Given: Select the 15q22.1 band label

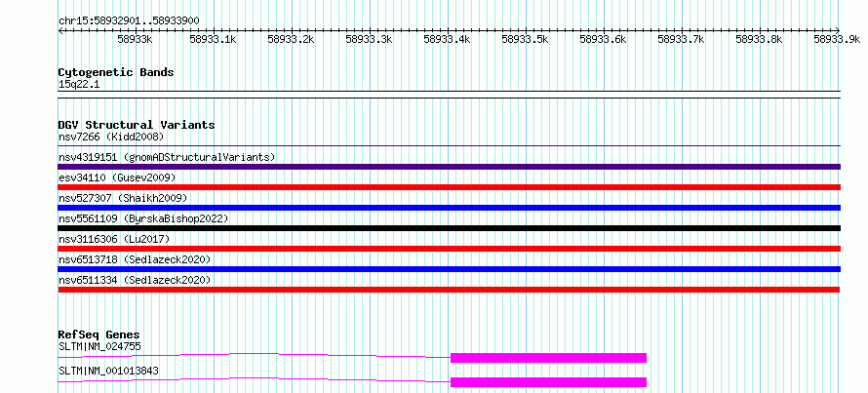Looking at the screenshot, I should 79,84.
